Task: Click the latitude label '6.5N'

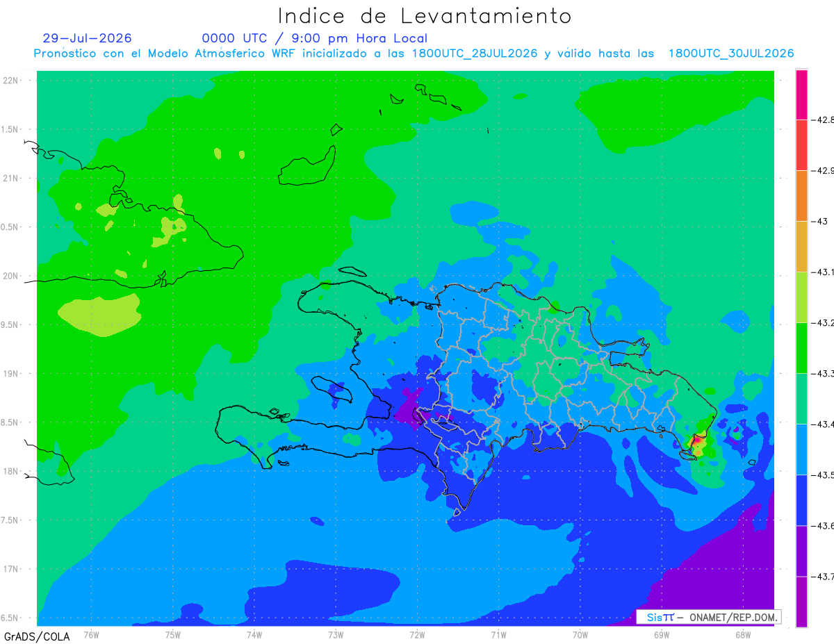Action: pyautogui.click(x=11, y=618)
